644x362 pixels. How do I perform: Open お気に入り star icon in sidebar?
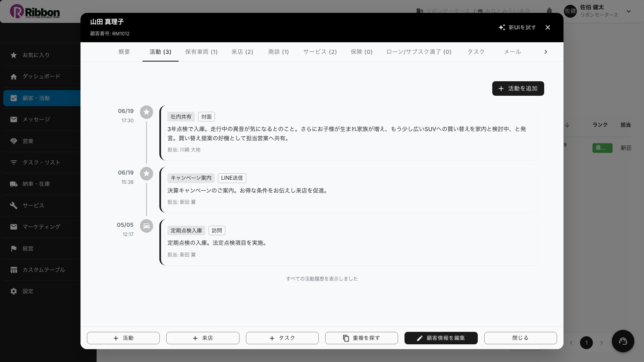pyautogui.click(x=14, y=55)
